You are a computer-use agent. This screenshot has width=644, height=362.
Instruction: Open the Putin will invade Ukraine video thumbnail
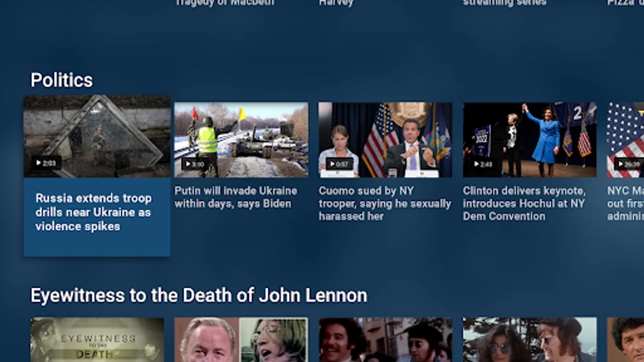coord(242,140)
